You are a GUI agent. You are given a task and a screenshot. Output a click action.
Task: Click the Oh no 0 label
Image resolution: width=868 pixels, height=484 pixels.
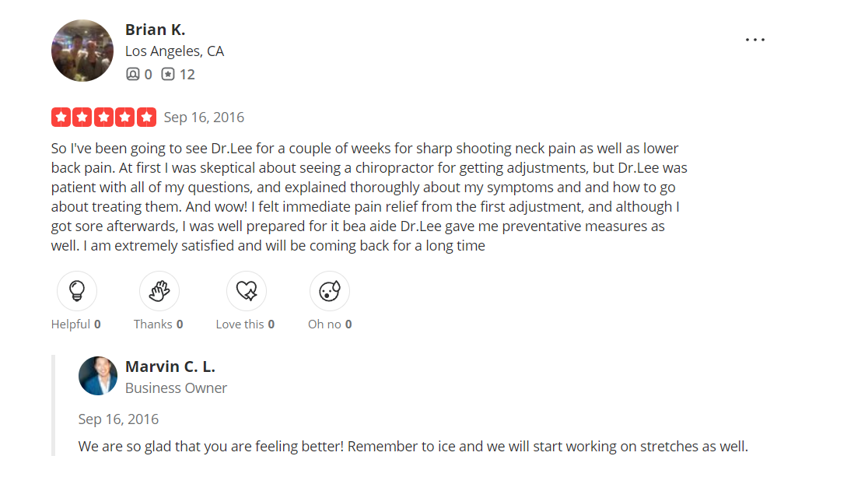(330, 324)
